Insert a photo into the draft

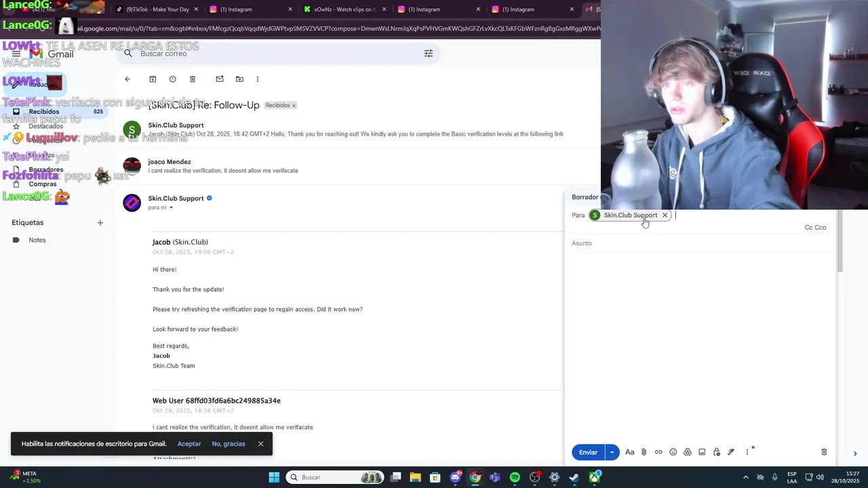[x=702, y=452]
